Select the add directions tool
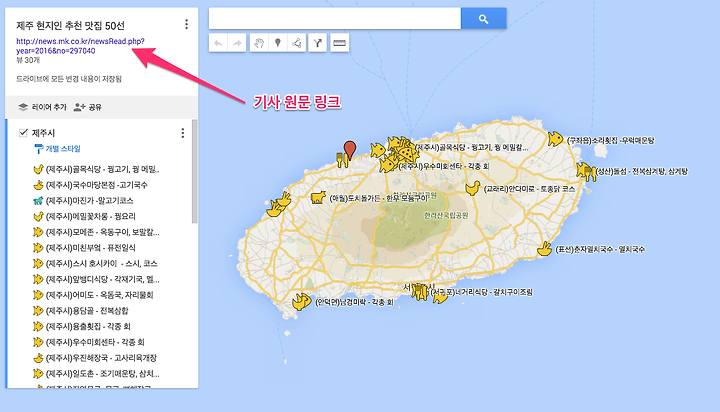Image resolution: width=720 pixels, height=412 pixels. 317,43
